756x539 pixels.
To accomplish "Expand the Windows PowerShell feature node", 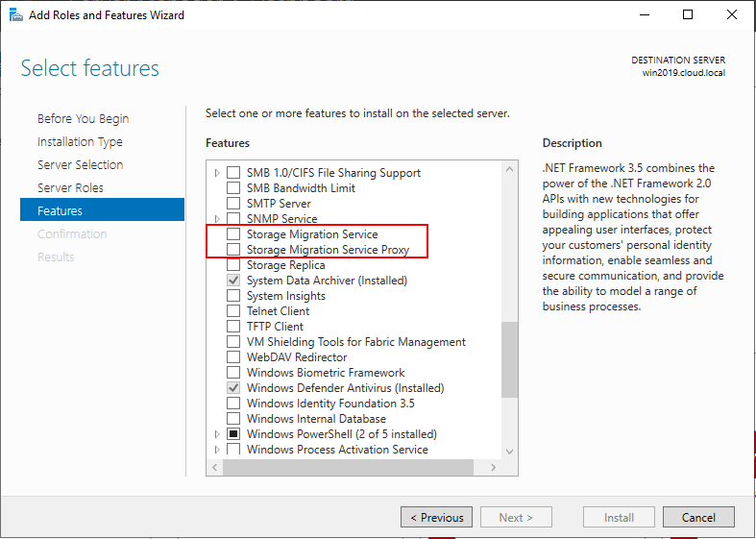I will (217, 434).
